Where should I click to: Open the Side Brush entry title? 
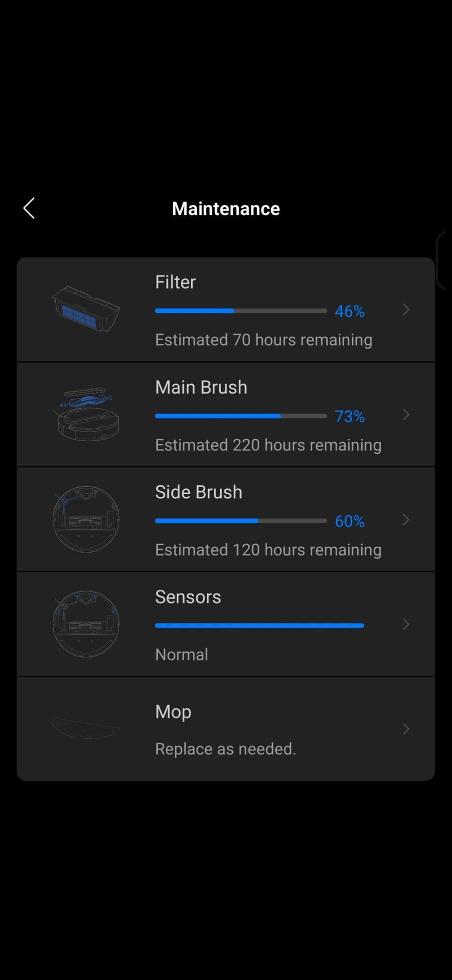coord(199,492)
